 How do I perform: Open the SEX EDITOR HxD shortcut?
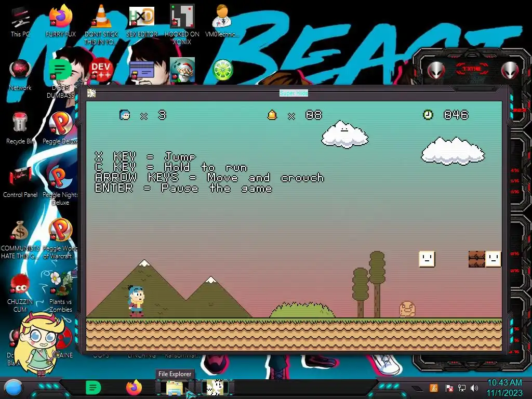coord(142,21)
